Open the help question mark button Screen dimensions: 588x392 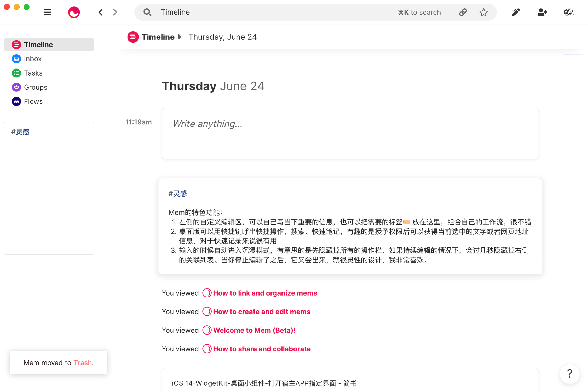(x=569, y=374)
